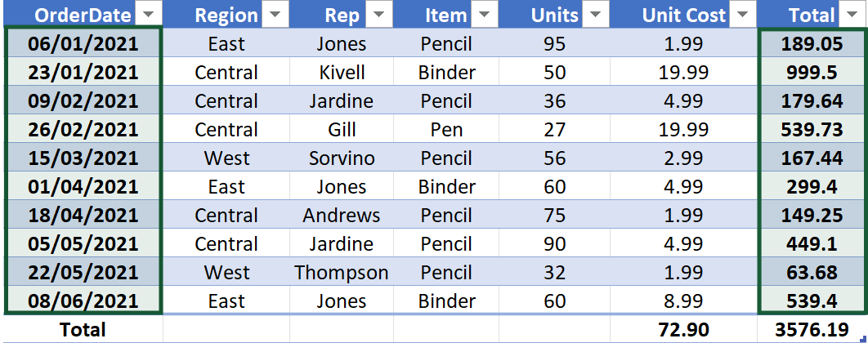Open the Region column filter arrow
Image resolution: width=868 pixels, height=343 pixels.
point(275,15)
